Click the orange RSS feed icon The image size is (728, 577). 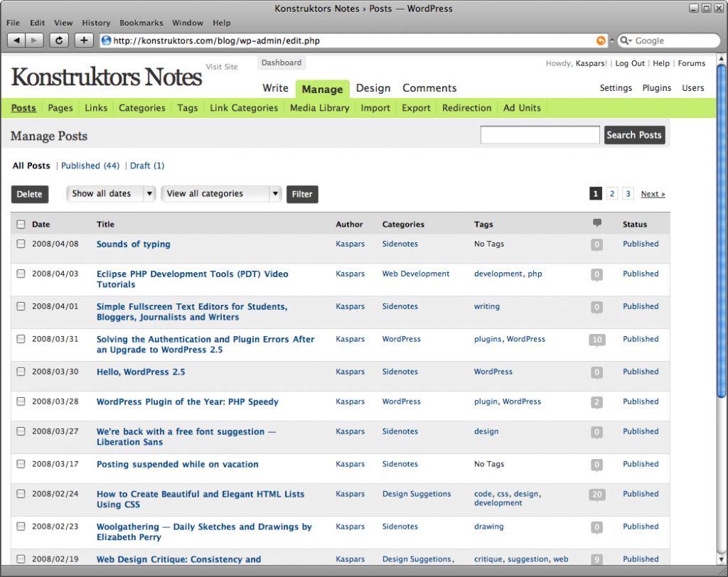tap(601, 41)
